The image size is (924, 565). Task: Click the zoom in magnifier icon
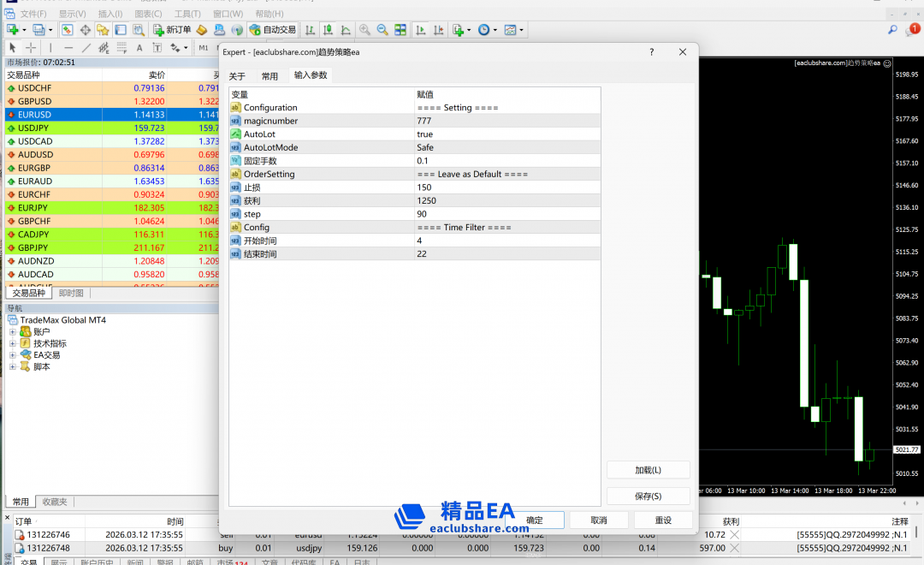(364, 30)
